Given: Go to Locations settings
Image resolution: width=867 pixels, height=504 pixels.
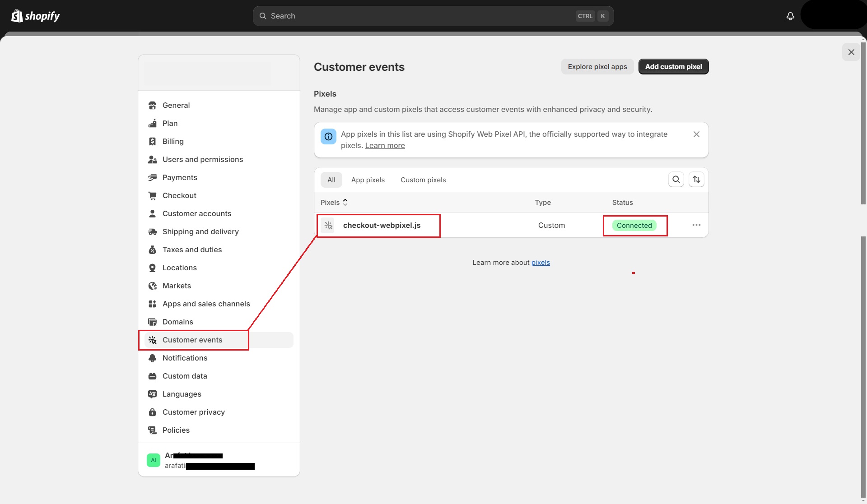Looking at the screenshot, I should point(219,268).
